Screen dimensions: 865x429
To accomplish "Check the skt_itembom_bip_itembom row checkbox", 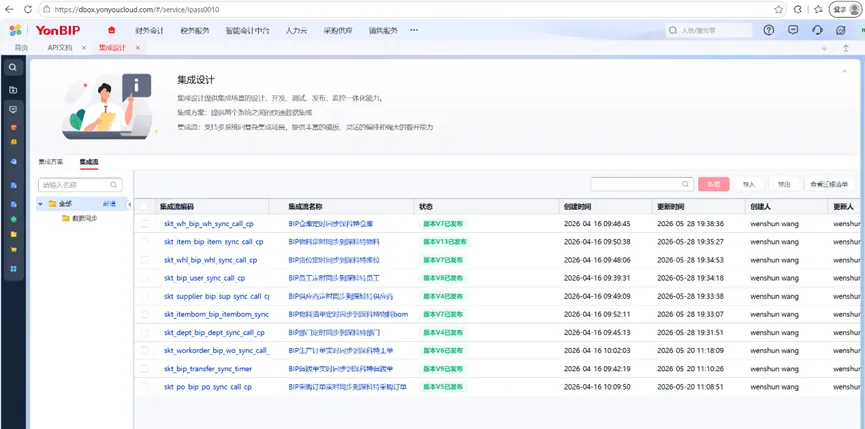I will [145, 314].
